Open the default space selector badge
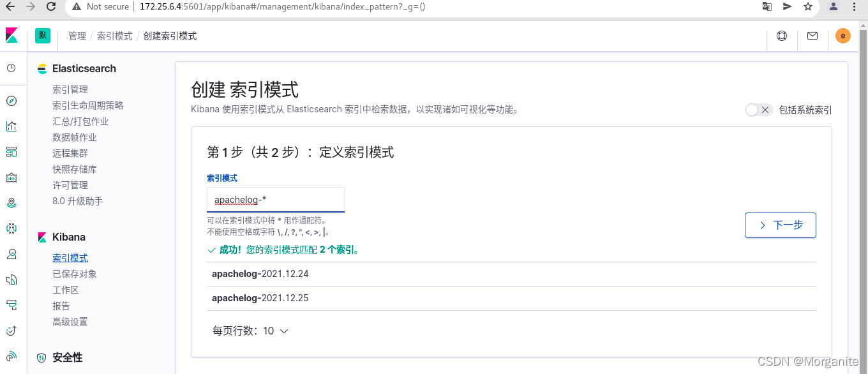The image size is (868, 374). (43, 36)
